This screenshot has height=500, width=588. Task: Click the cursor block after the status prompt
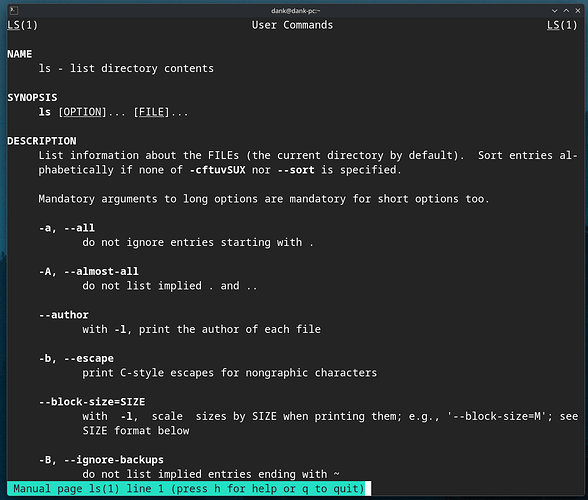(368, 489)
